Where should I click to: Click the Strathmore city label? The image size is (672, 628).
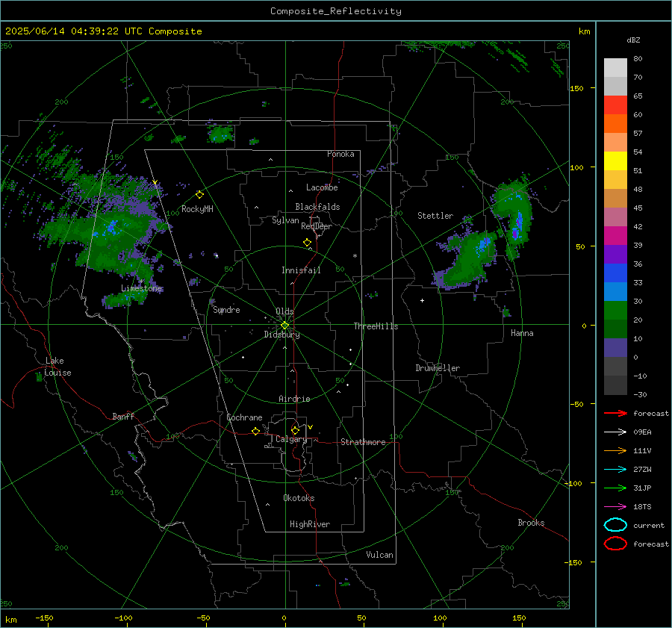pos(363,442)
